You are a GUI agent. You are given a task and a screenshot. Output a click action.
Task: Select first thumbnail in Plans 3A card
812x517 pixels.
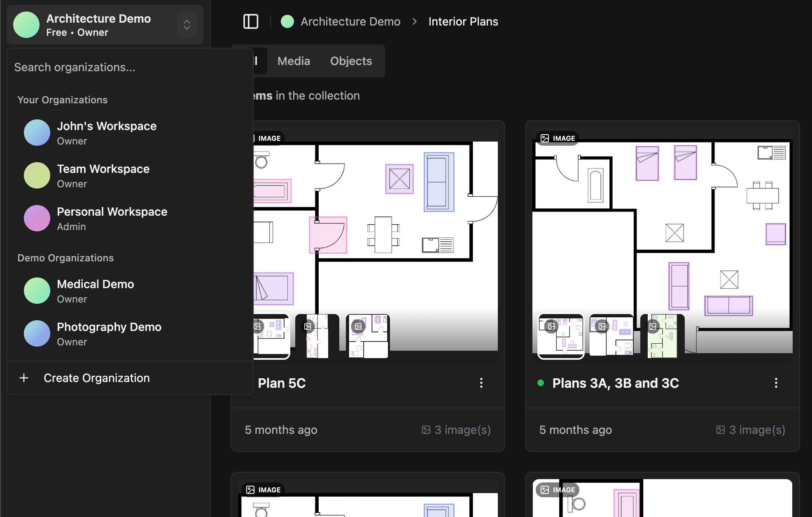coord(561,336)
